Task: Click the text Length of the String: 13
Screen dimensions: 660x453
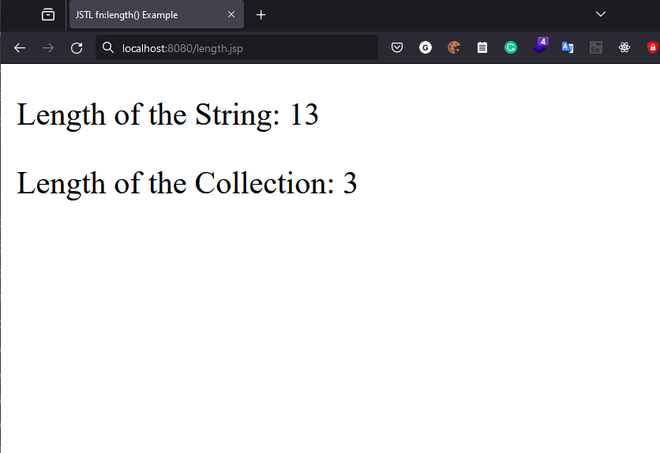Action: [x=168, y=115]
